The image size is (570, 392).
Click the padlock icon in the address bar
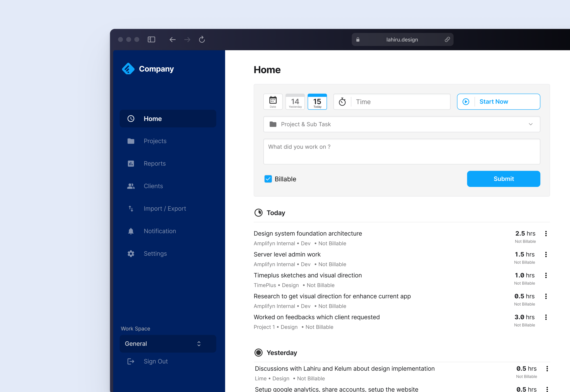358,40
